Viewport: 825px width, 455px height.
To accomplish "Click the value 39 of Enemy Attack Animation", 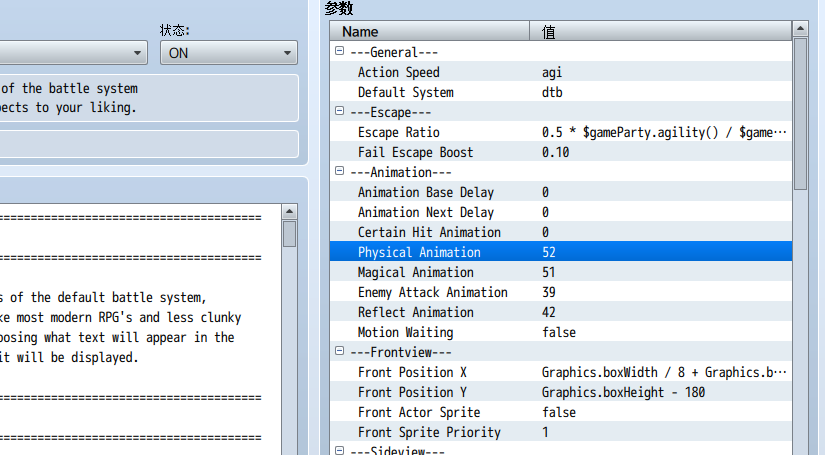I will coord(549,292).
